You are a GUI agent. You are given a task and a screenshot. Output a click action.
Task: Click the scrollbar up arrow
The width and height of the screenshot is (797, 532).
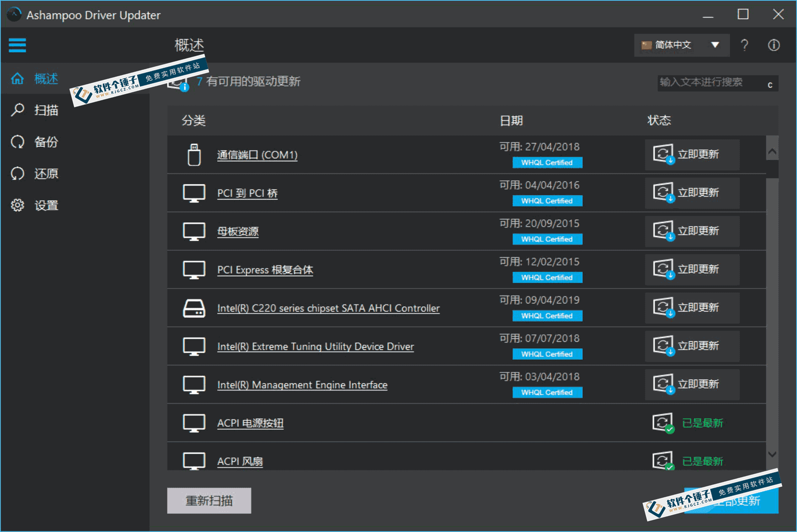coord(772,152)
